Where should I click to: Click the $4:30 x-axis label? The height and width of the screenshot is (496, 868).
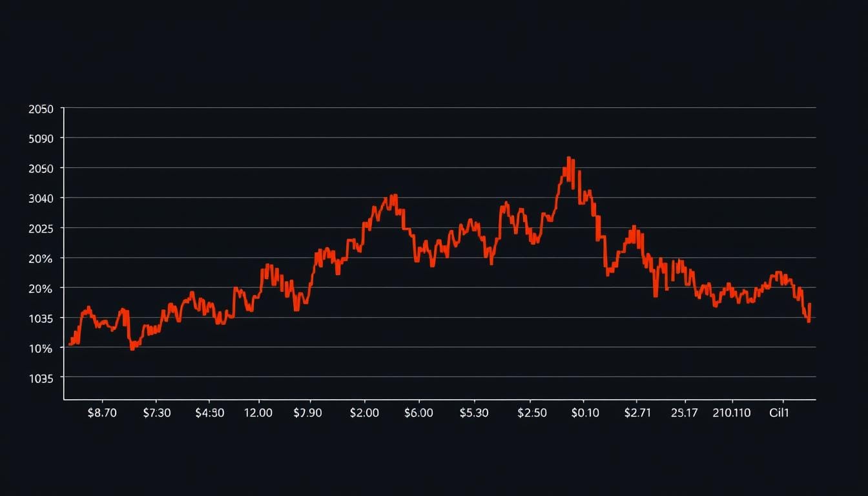pyautogui.click(x=210, y=413)
